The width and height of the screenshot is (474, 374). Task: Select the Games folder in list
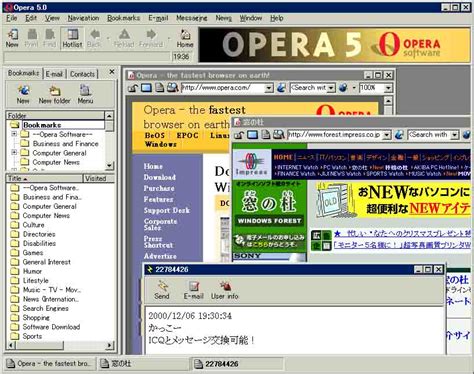[33, 253]
